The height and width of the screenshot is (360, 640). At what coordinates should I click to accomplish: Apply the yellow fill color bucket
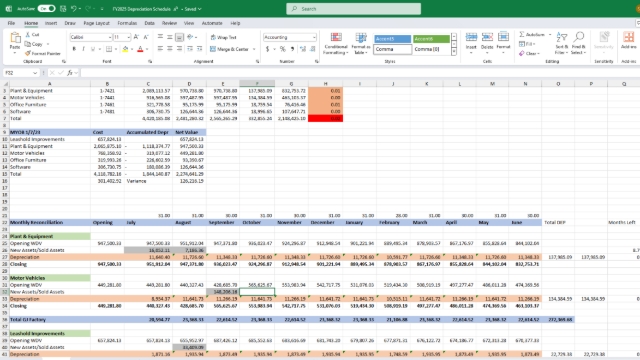coord(125,49)
